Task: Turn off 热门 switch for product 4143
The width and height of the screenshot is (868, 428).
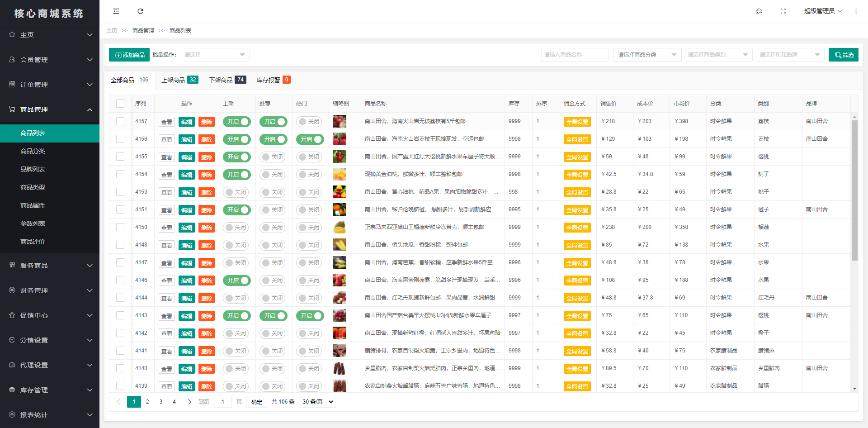Action: point(310,316)
